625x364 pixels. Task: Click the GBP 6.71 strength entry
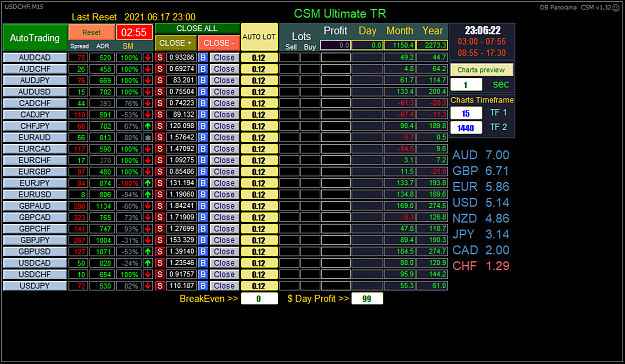coord(481,171)
